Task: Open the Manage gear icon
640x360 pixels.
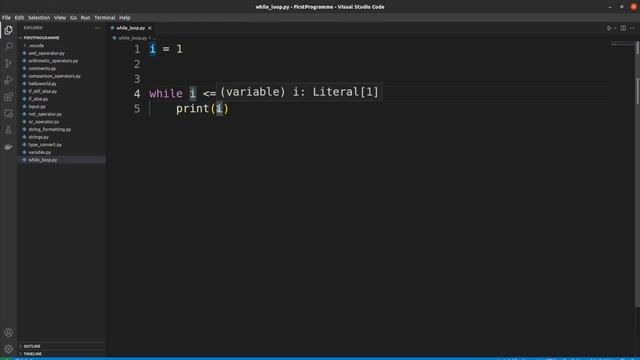Action: (x=8, y=349)
